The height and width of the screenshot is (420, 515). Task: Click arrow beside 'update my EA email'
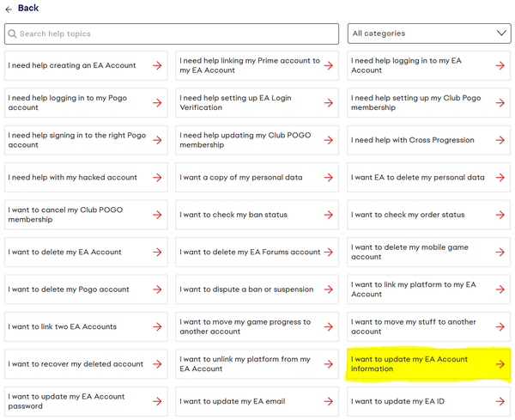[329, 401]
